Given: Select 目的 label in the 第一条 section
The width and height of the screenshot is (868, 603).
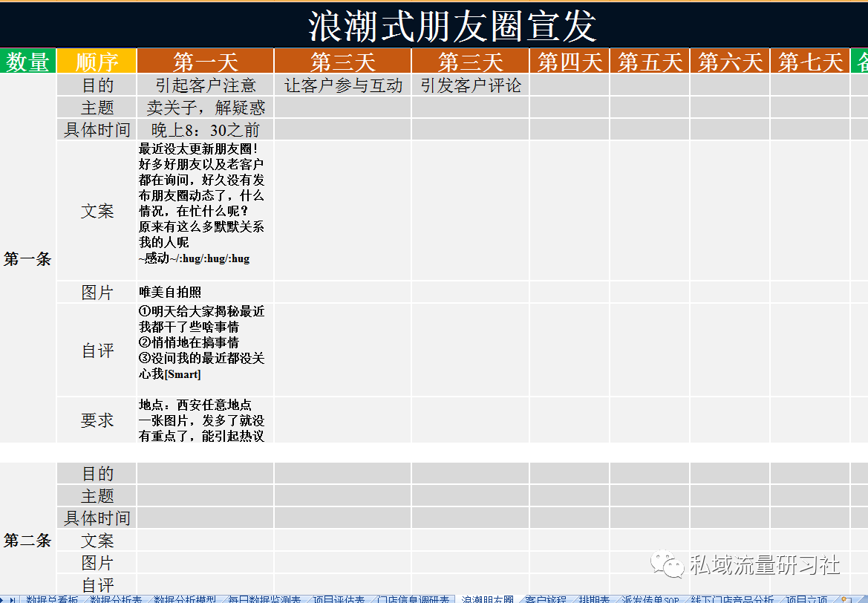Looking at the screenshot, I should pos(97,85).
